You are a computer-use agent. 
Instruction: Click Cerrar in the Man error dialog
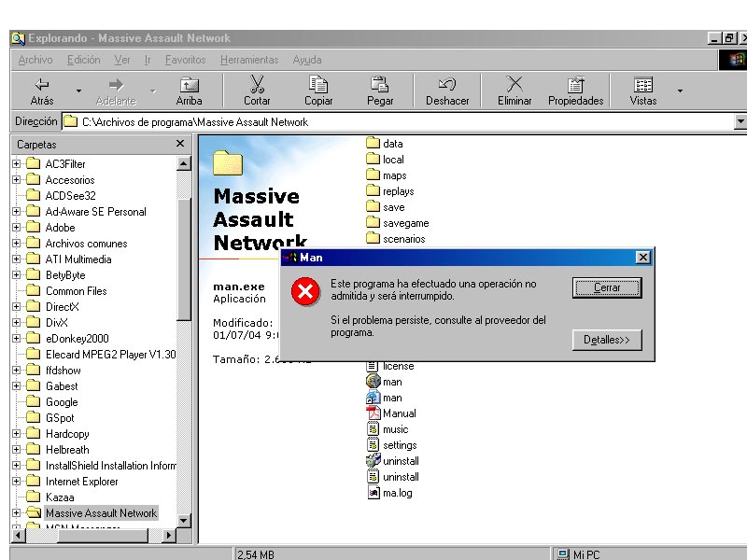pyautogui.click(x=607, y=287)
